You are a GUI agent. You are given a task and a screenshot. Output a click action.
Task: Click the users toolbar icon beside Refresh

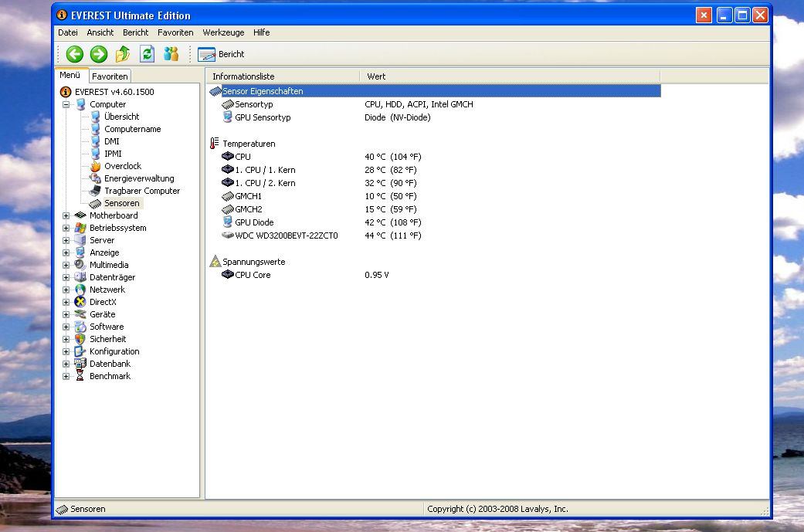(171, 54)
